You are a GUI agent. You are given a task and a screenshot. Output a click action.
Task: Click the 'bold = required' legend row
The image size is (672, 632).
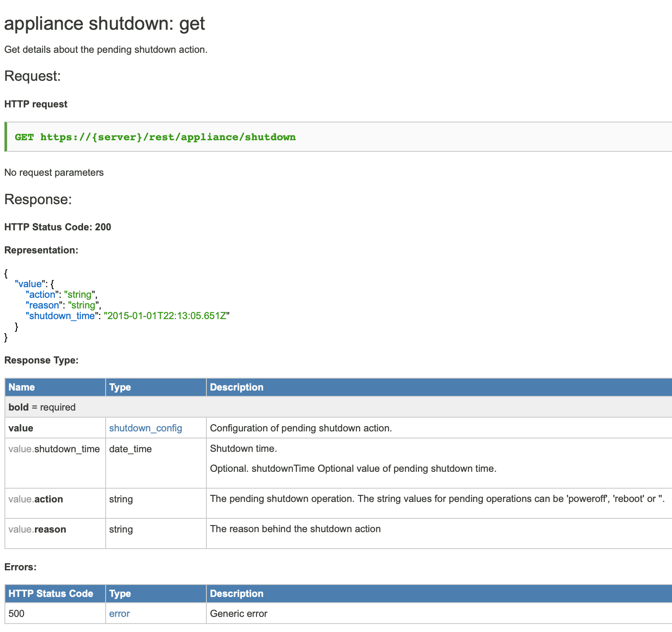(x=42, y=407)
